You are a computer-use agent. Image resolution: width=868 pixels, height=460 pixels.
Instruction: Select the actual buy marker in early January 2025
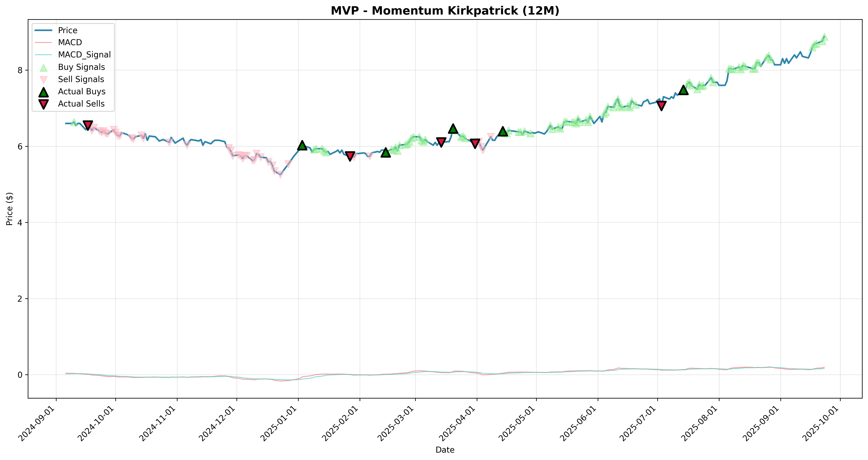click(302, 145)
